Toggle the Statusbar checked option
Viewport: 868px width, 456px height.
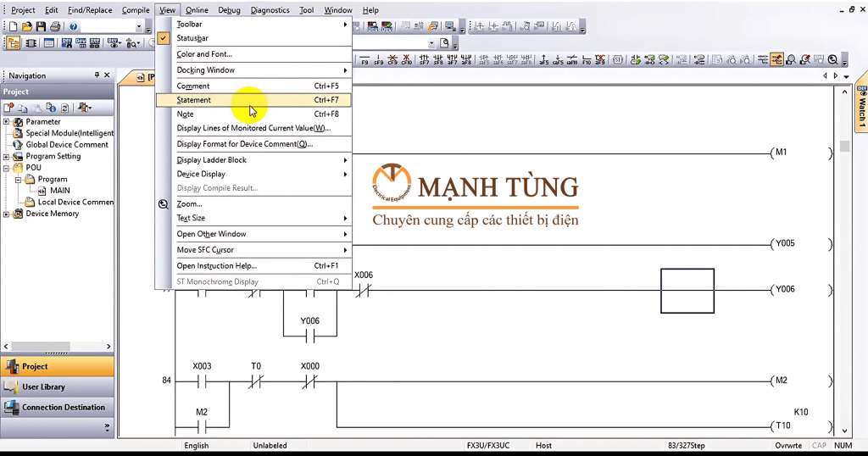click(x=192, y=38)
